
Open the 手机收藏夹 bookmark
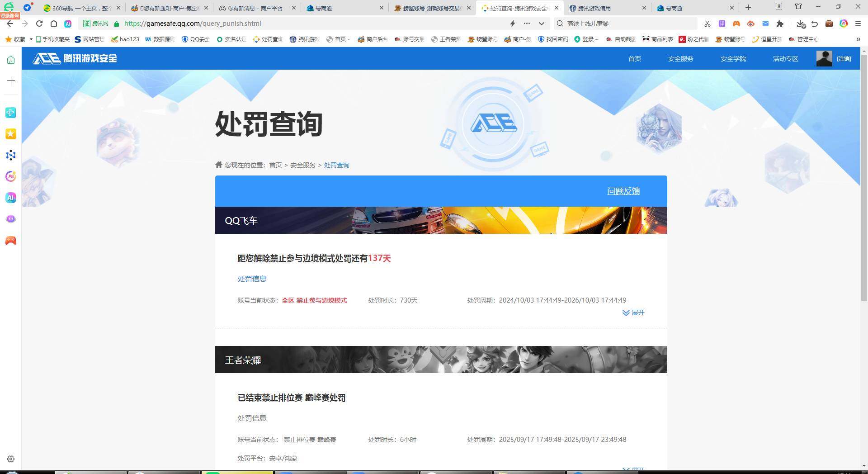[53, 39]
